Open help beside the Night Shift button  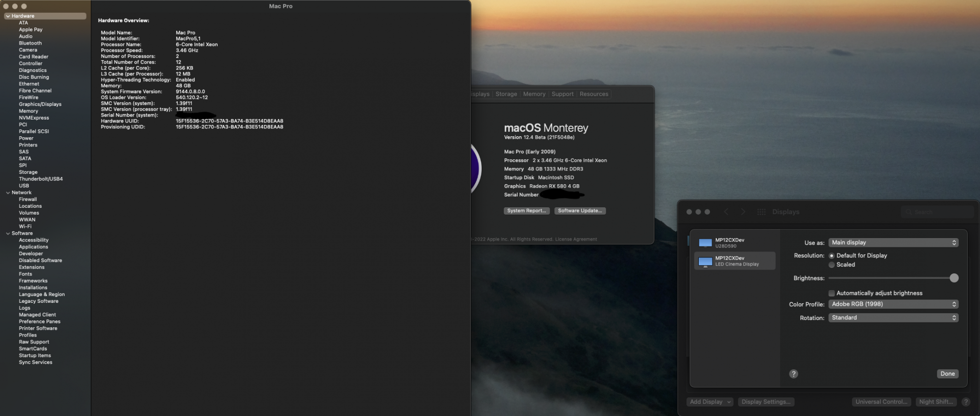pyautogui.click(x=966, y=402)
